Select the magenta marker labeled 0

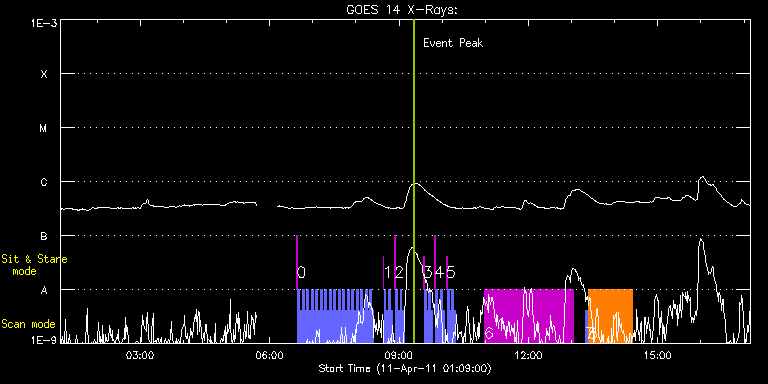(297, 263)
